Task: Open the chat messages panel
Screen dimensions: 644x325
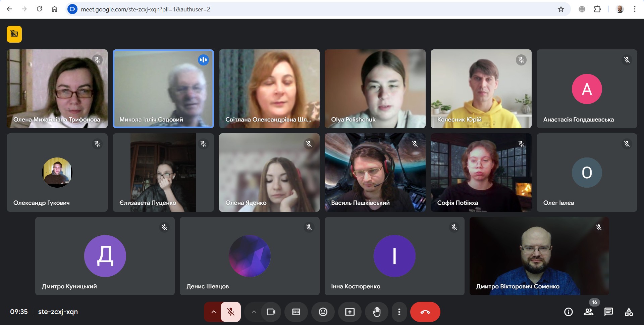Action: tap(608, 312)
